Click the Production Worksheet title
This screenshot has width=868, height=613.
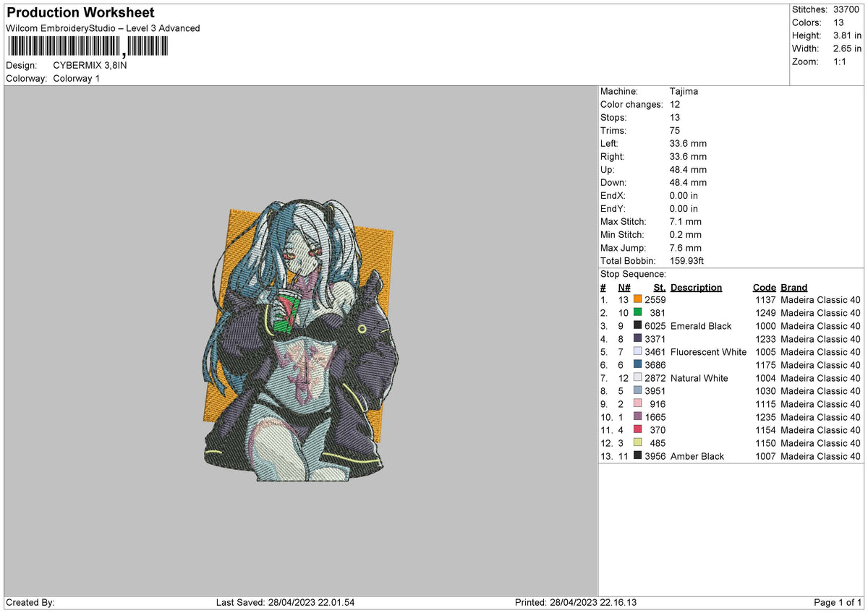click(x=80, y=13)
